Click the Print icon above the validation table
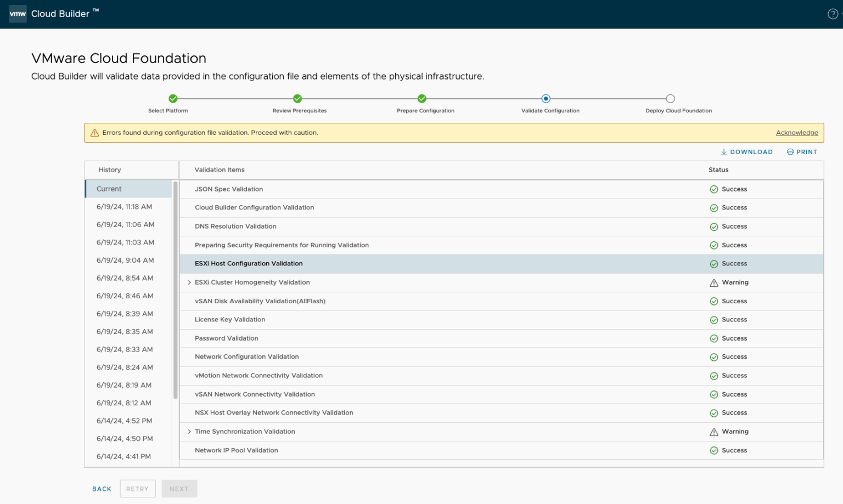843x504 pixels. [x=790, y=152]
